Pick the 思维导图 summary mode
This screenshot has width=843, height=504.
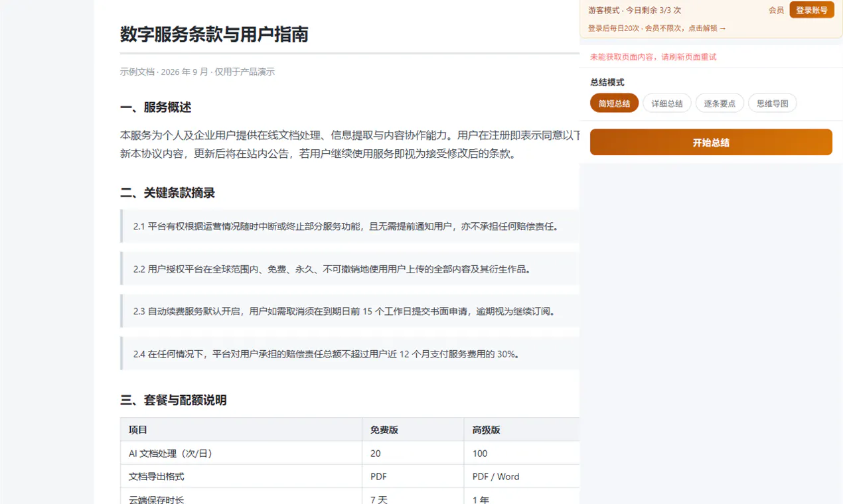click(x=773, y=103)
